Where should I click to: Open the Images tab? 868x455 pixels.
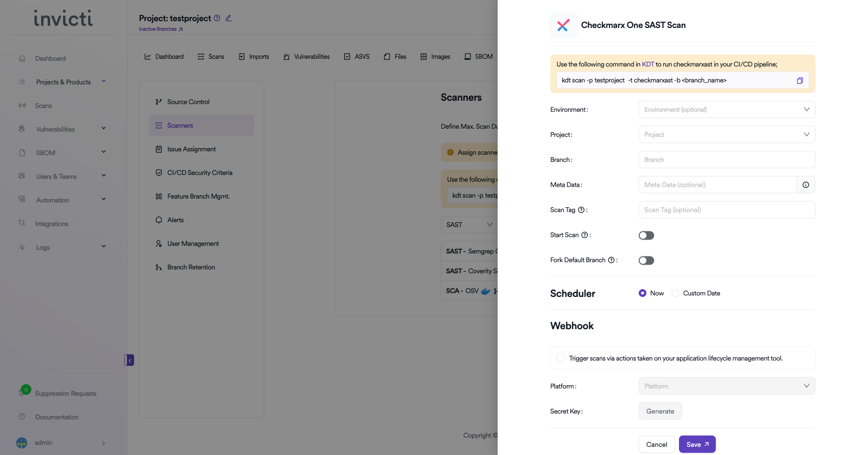pos(435,56)
